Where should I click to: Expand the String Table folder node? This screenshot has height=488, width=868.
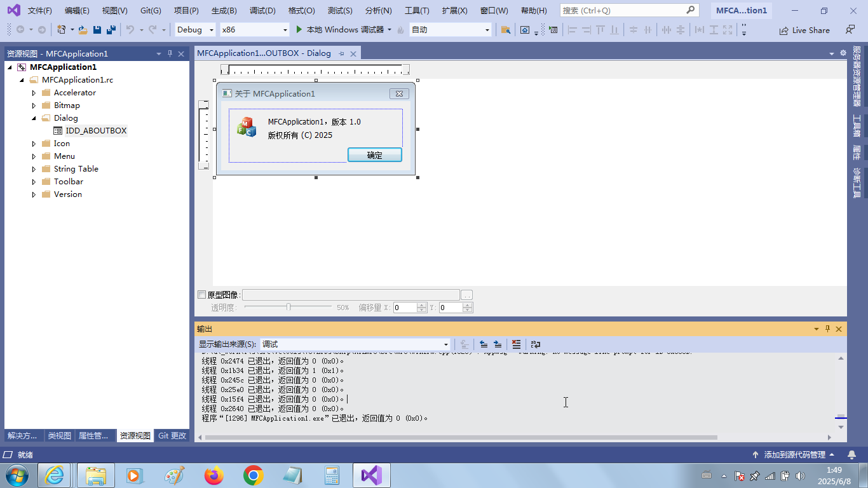point(34,169)
